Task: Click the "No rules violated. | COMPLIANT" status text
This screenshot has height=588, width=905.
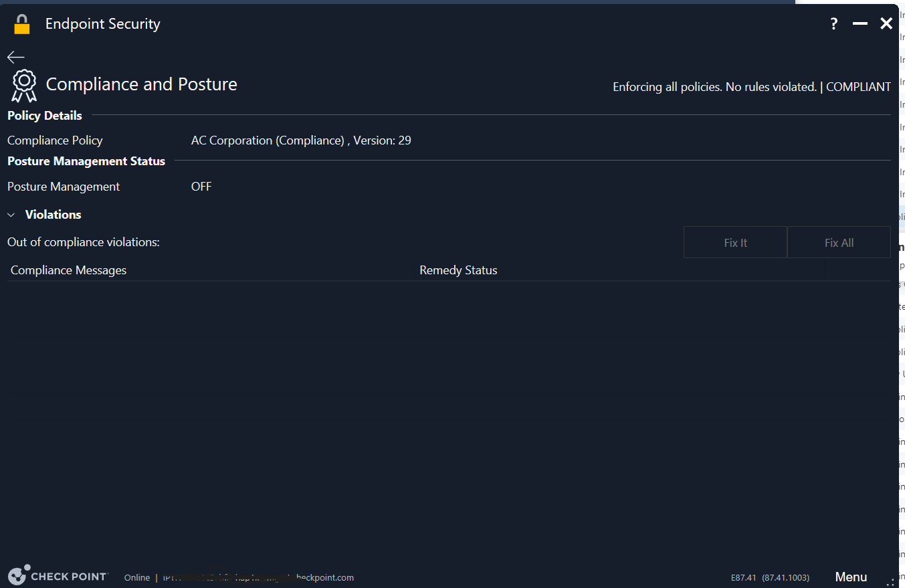Action: (x=808, y=87)
